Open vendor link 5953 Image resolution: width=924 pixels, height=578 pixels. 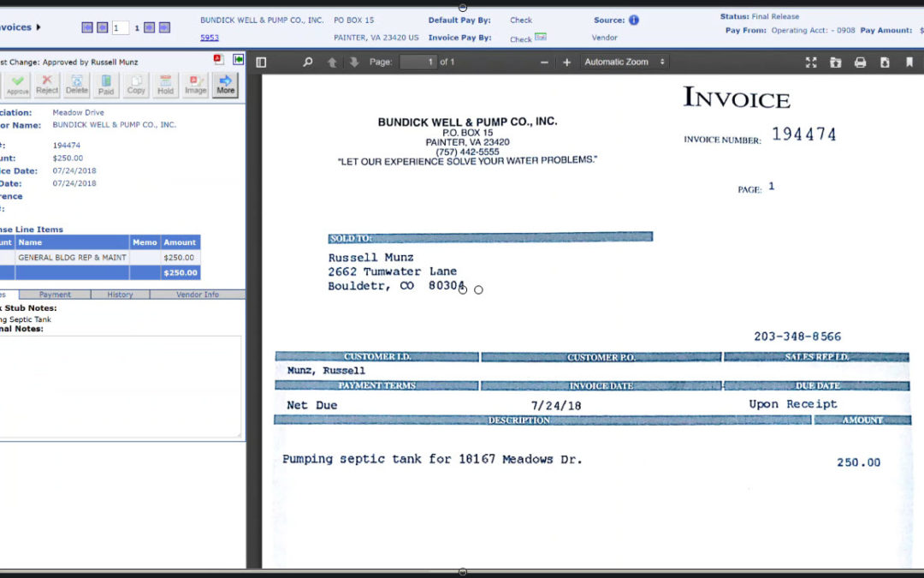pyautogui.click(x=209, y=38)
